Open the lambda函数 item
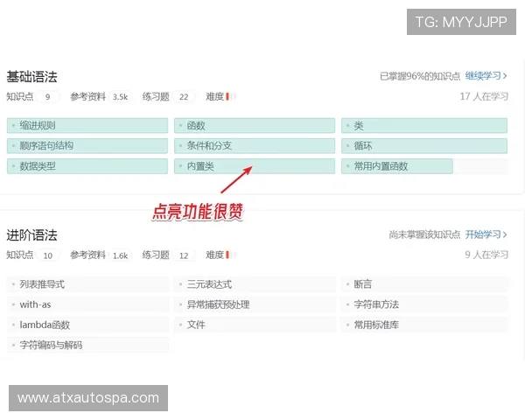The image size is (525, 420). tap(87, 325)
